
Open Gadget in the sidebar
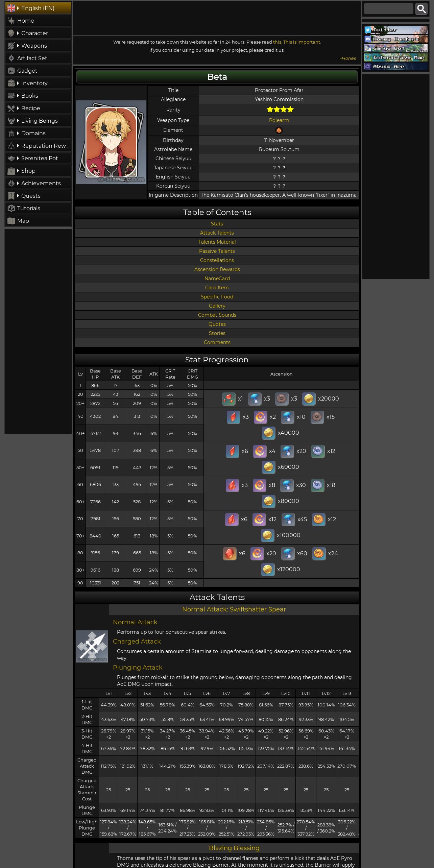click(38, 71)
